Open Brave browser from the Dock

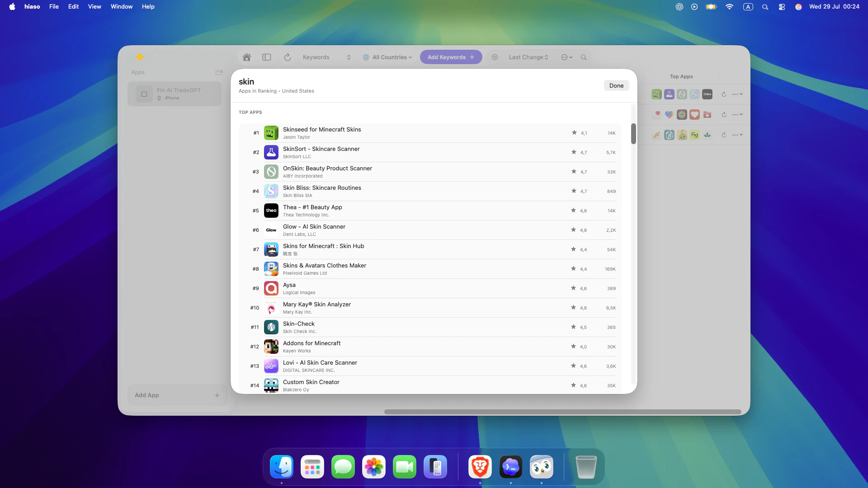click(480, 467)
